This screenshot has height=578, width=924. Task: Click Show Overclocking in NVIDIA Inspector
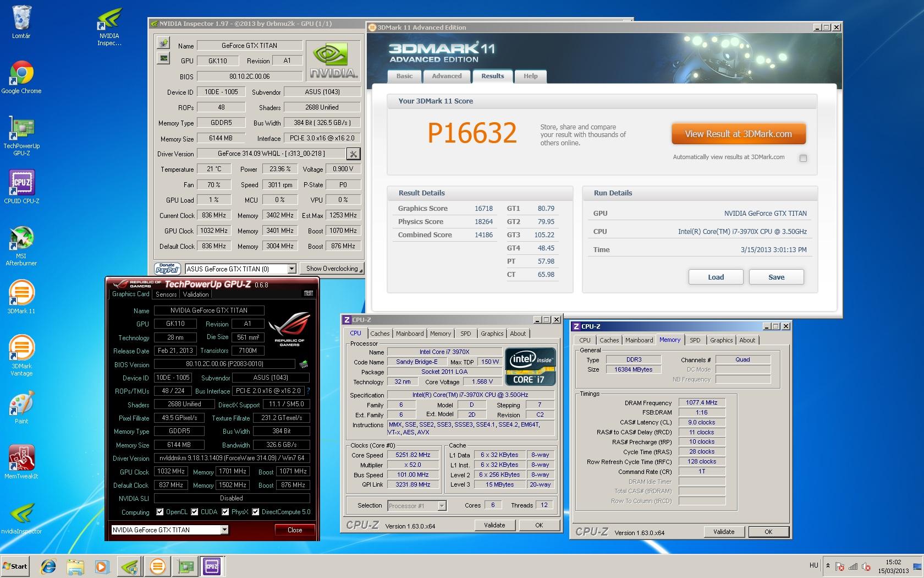pyautogui.click(x=333, y=269)
